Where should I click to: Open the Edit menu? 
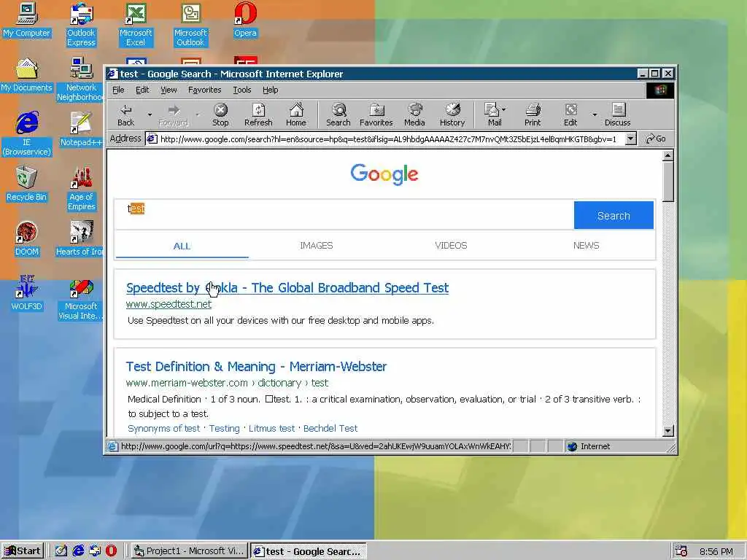click(x=142, y=90)
